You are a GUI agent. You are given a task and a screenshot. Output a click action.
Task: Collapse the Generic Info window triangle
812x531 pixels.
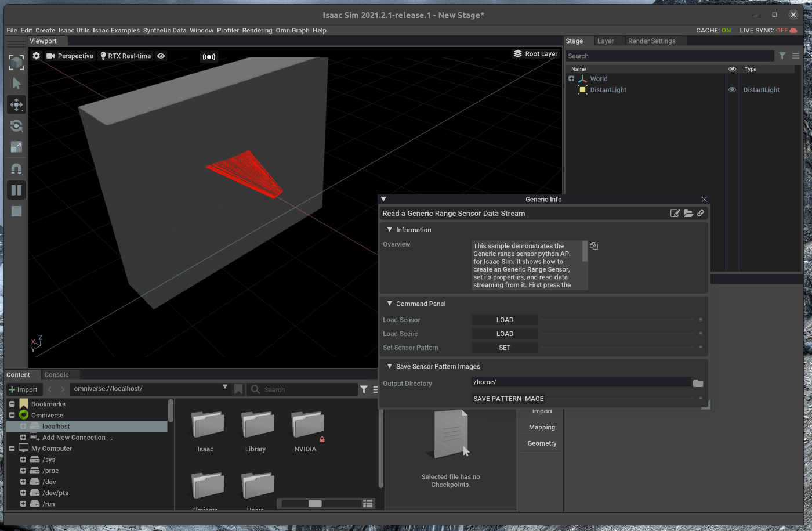tap(383, 199)
